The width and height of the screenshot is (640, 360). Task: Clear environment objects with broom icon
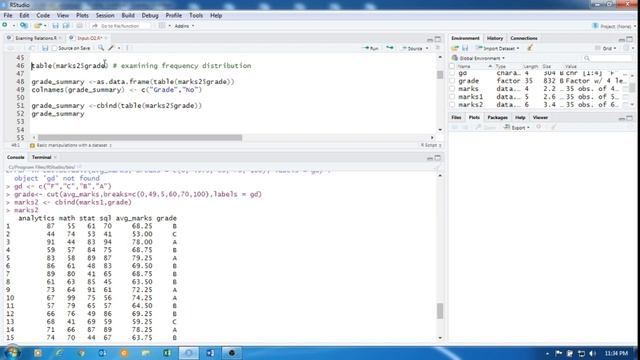[530, 48]
